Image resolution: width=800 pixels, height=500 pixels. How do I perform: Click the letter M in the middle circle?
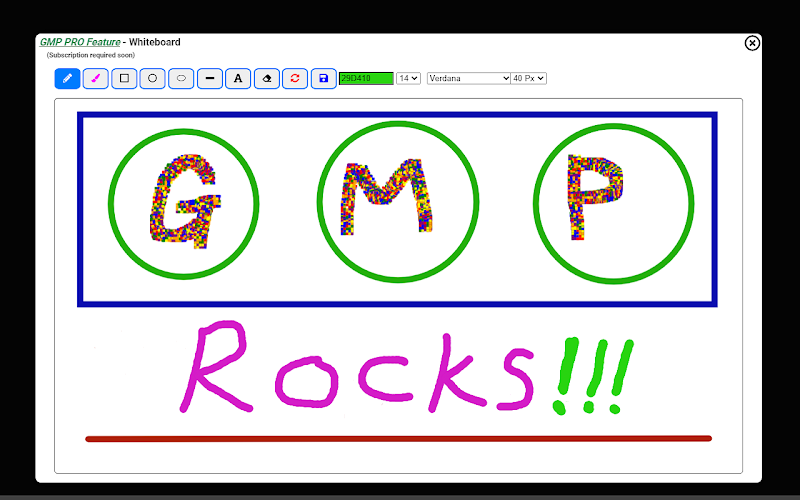click(387, 196)
